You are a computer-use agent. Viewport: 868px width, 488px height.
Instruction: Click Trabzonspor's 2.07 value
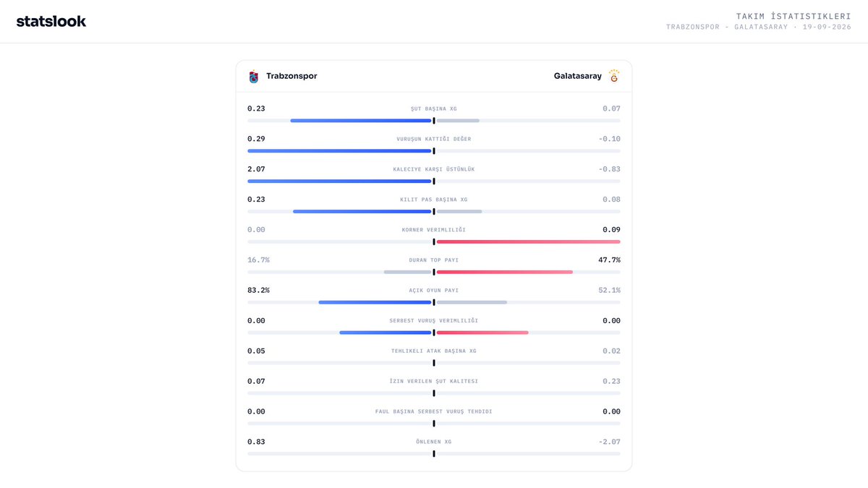(256, 169)
